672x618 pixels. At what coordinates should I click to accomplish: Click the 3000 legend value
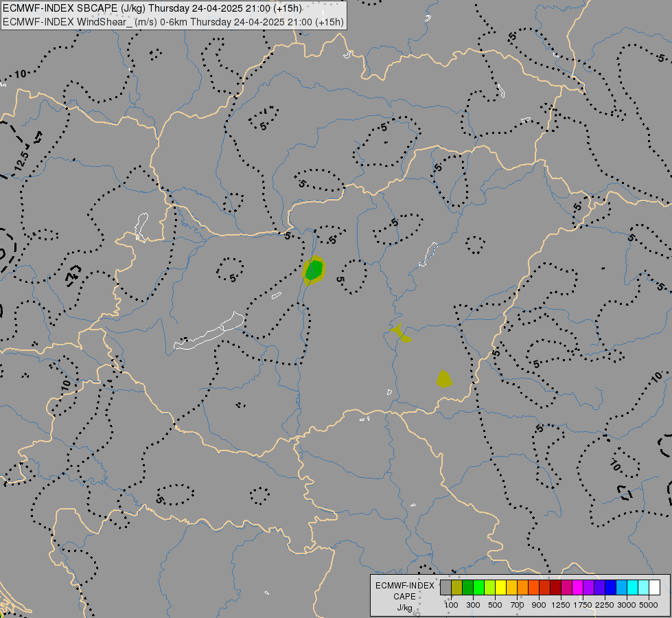click(627, 605)
